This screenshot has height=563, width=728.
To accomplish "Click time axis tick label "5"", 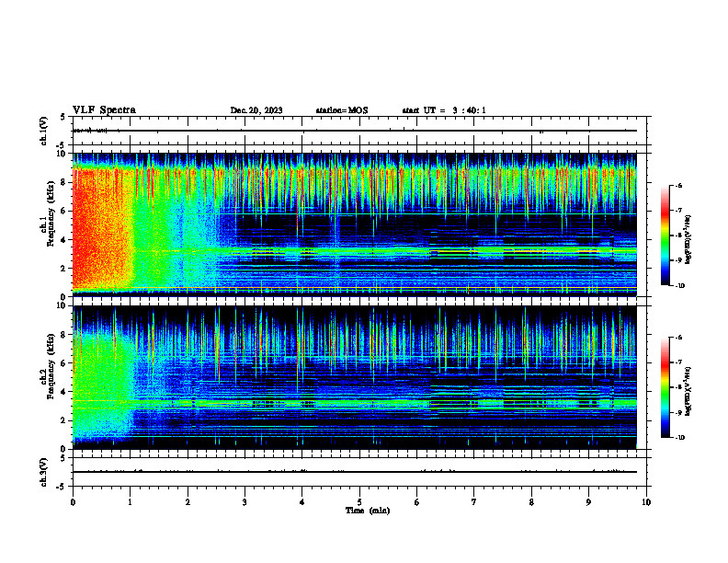I will coord(359,502).
